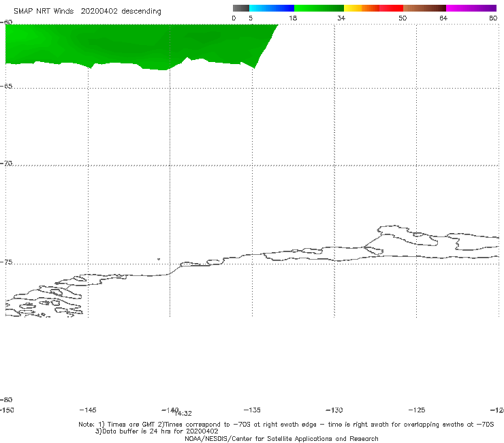Click the longitude label "-125"
This screenshot has height=443, width=504.
pos(417,410)
